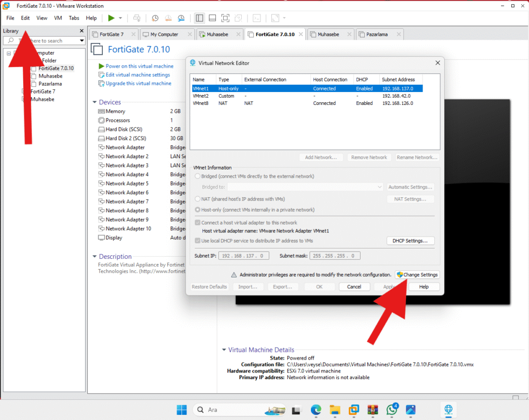Open WhatsApp from the taskbar
This screenshot has width=529, height=420.
[x=392, y=410]
